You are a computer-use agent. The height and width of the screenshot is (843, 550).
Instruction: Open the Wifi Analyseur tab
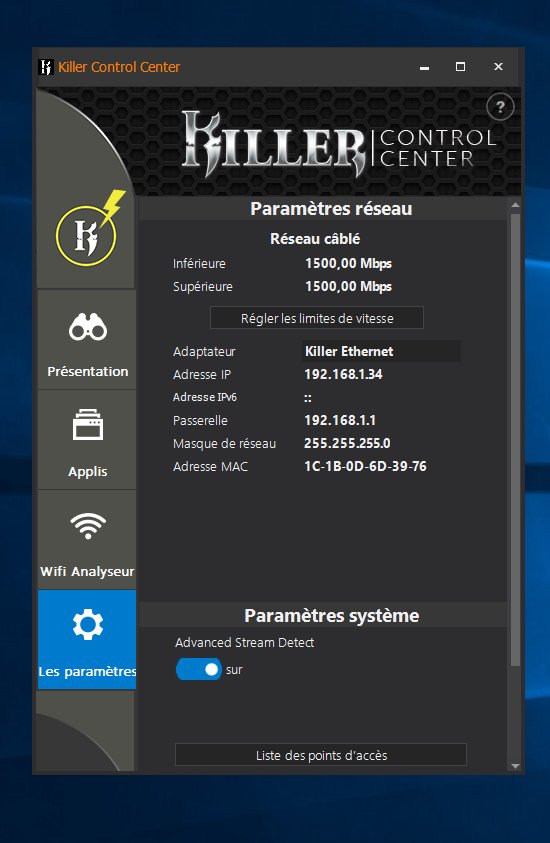[x=87, y=540]
